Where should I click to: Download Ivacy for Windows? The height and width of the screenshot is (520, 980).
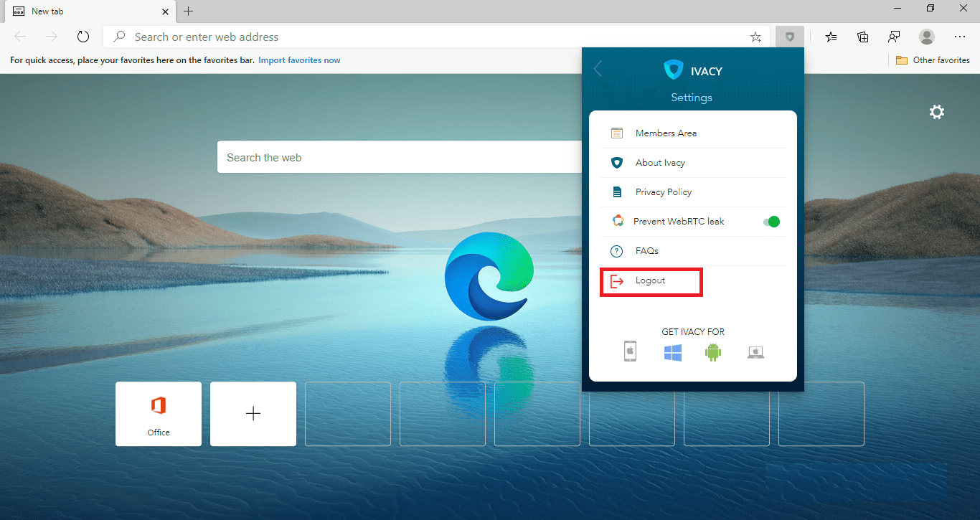point(672,351)
